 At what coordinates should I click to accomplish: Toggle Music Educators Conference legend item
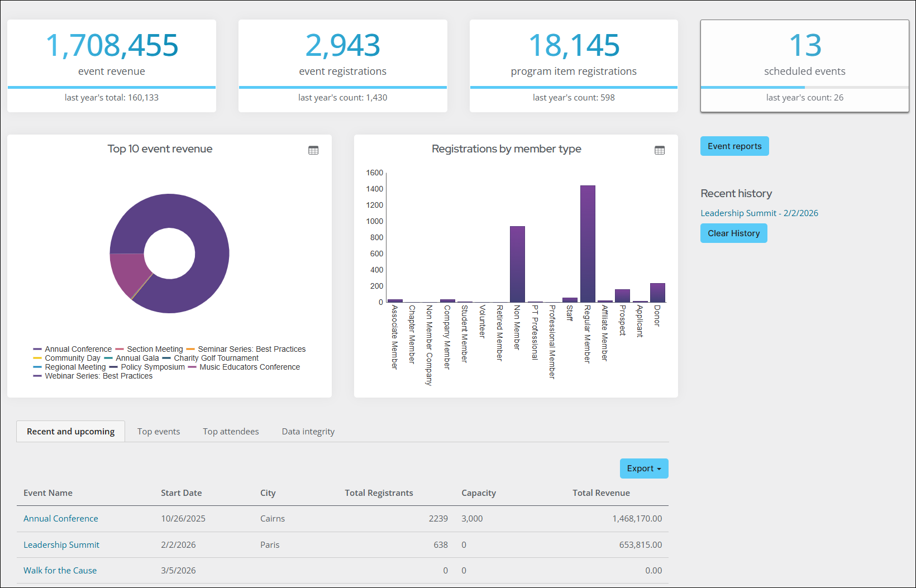pos(249,367)
